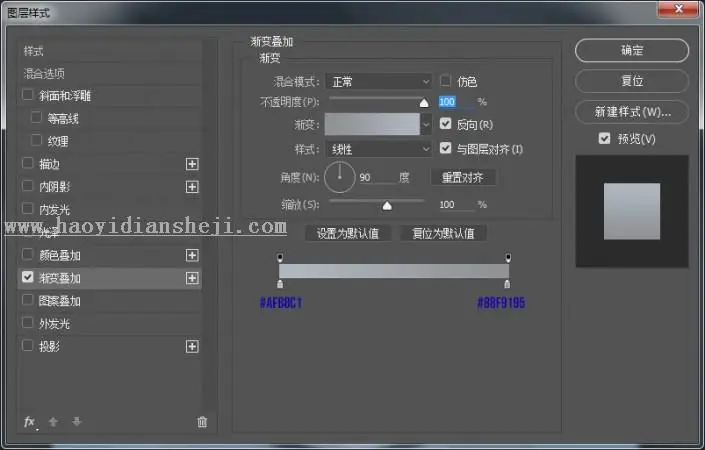Enable the 外发光 checkbox
Image resolution: width=705 pixels, height=450 pixels.
[x=27, y=323]
